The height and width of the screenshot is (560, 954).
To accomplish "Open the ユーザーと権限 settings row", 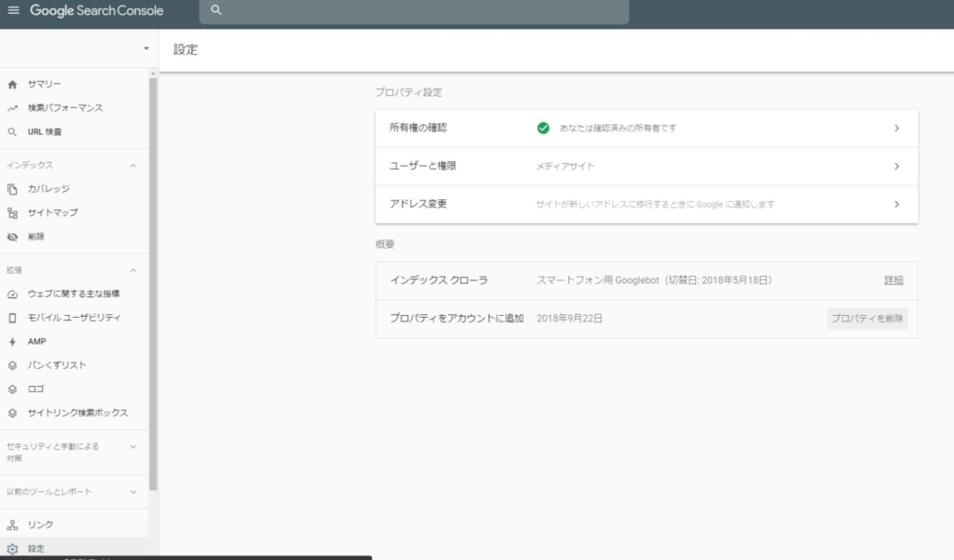I will 647,166.
